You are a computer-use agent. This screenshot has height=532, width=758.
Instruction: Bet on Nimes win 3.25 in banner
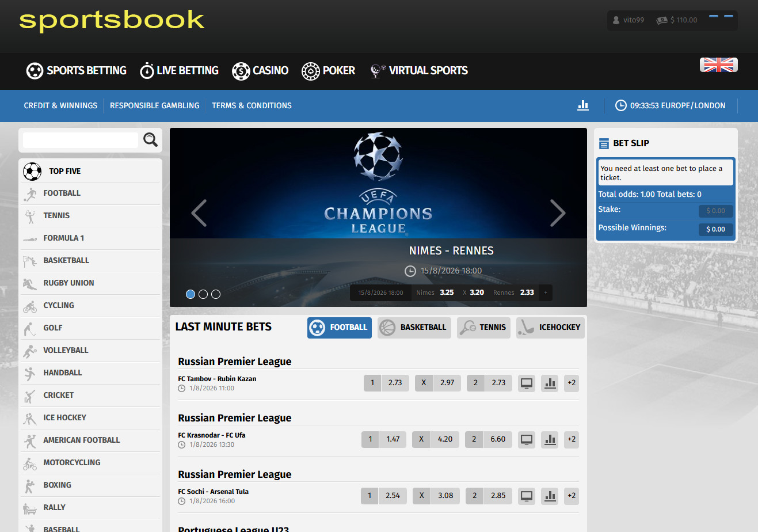coord(435,292)
